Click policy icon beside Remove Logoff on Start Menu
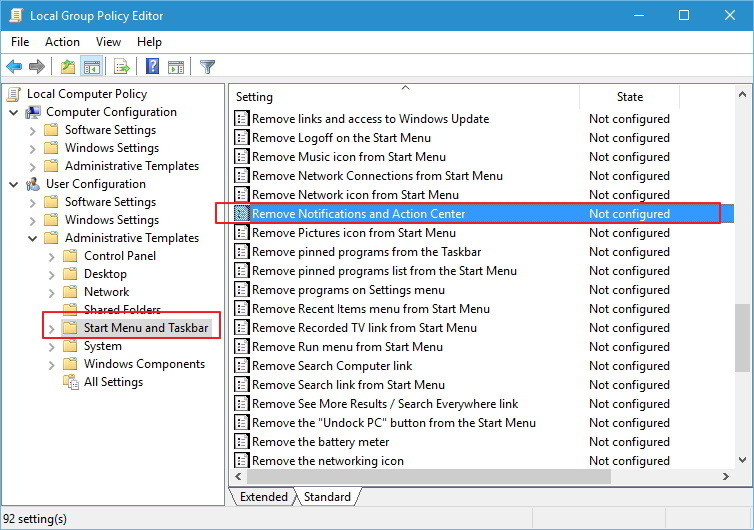This screenshot has width=754, height=530. point(241,138)
